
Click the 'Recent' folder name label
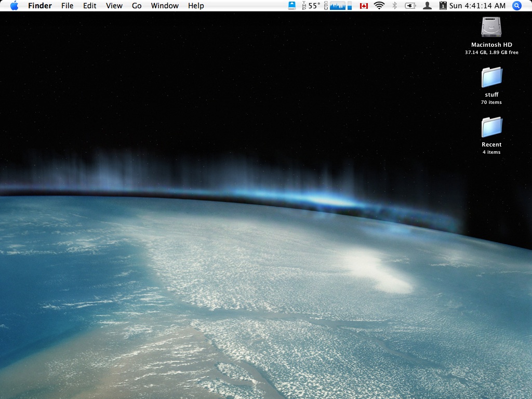[491, 144]
